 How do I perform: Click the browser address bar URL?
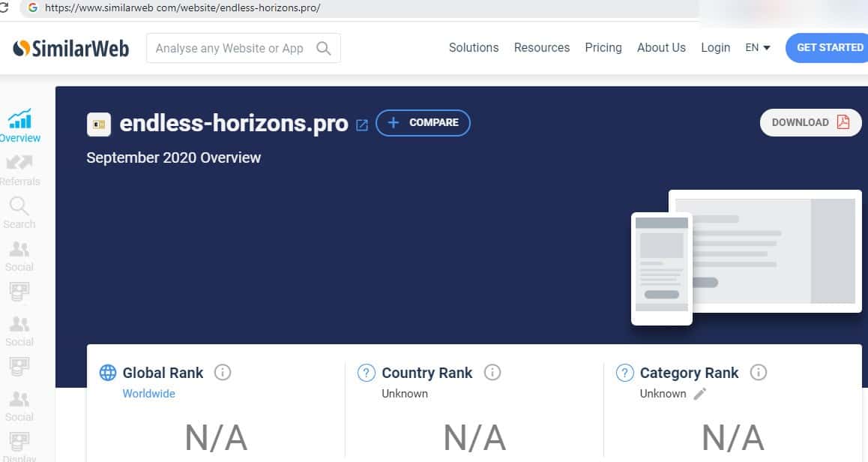point(183,7)
